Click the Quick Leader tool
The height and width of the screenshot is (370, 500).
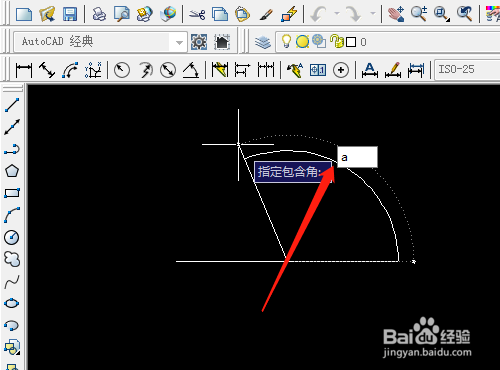coord(295,70)
